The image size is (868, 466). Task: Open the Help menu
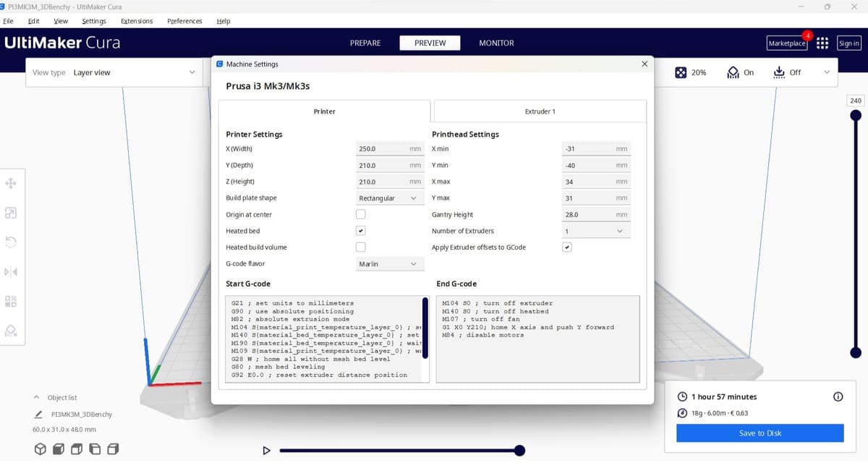[224, 21]
